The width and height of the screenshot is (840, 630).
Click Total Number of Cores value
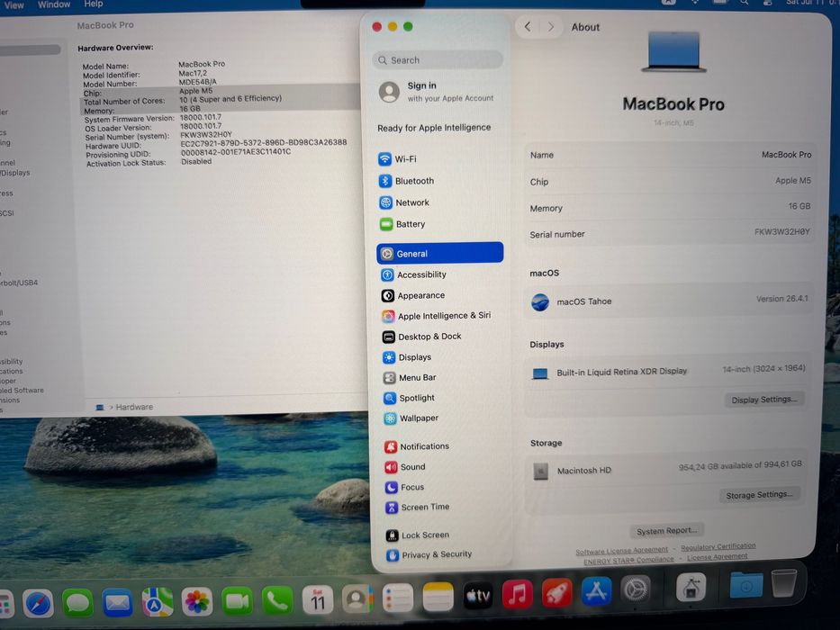click(230, 99)
